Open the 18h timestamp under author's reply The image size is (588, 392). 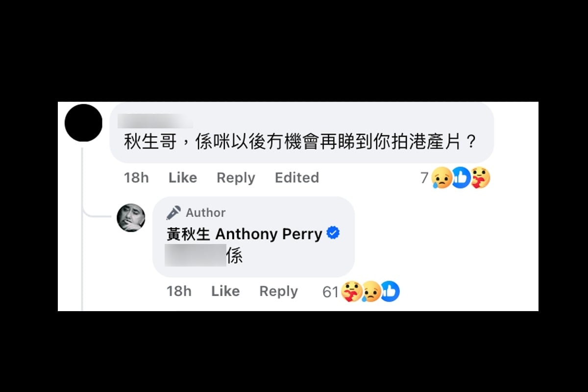coord(179,291)
